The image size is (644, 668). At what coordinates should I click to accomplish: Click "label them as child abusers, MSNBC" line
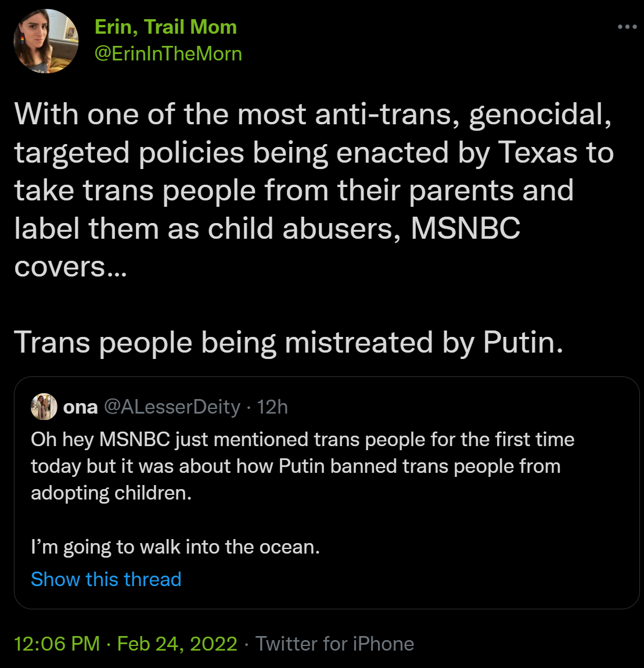[x=267, y=228]
